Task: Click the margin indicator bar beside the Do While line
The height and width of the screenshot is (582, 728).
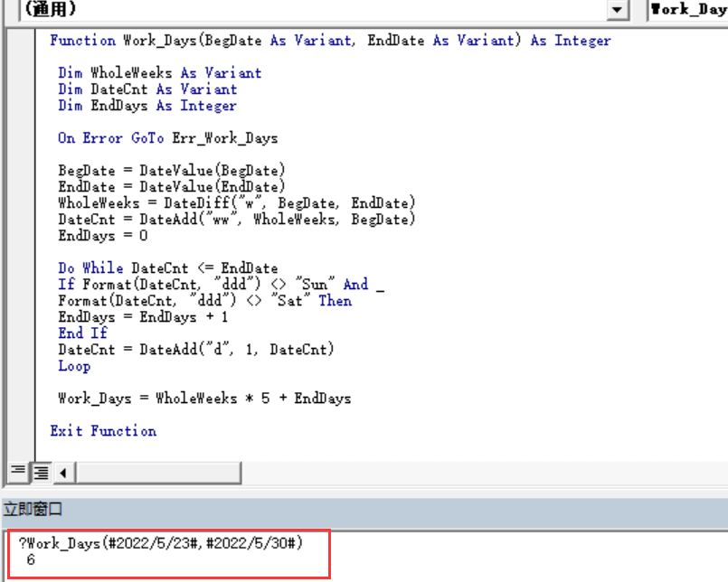Action: point(21,268)
